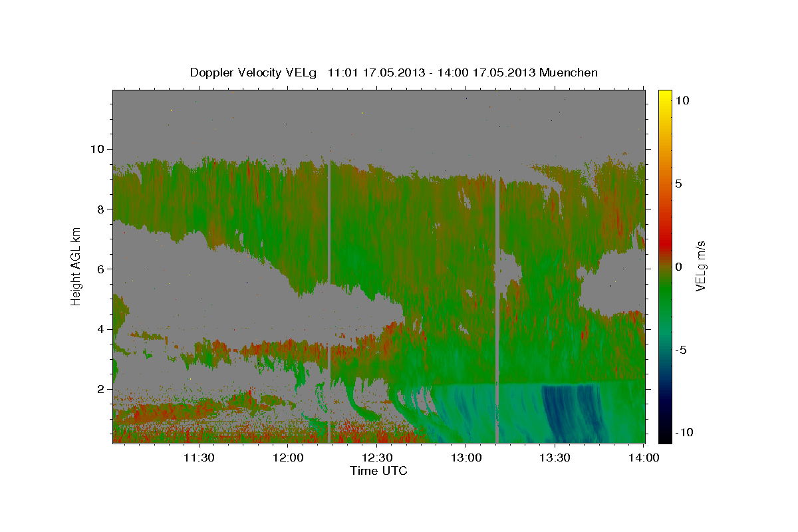Click the colorbar value '0'

pyautogui.click(x=679, y=267)
